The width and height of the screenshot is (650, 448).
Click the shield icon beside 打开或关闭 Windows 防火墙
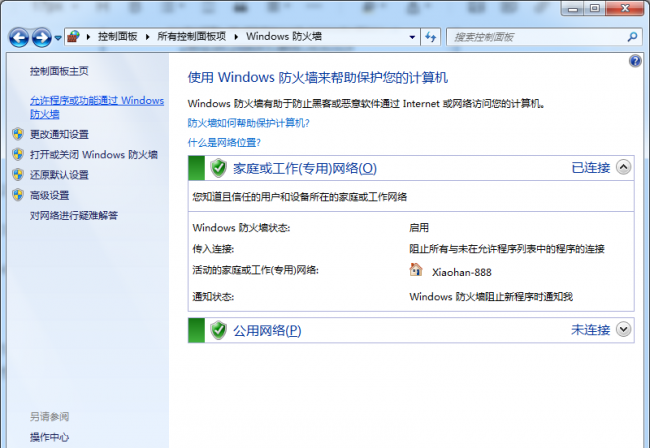[x=18, y=154]
